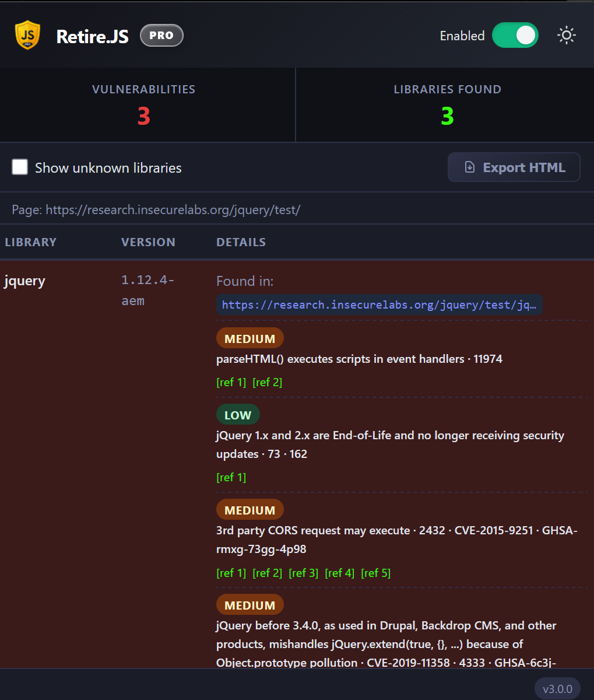Click the v3.0.0 version badge

coord(557,689)
